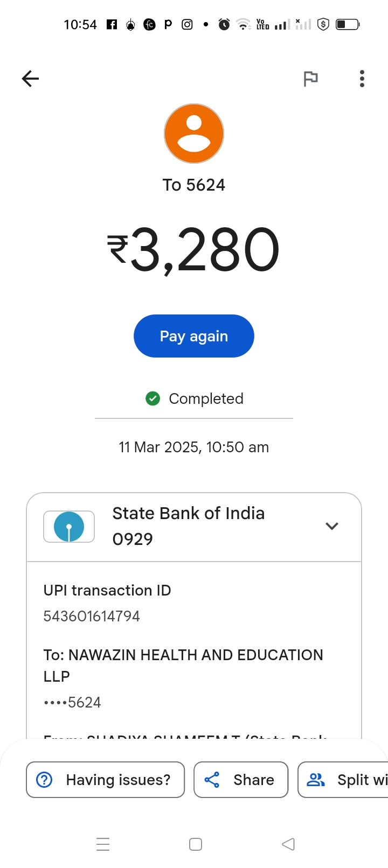Viewport: 388px width, 868px height.
Task: Tap the Android home square button
Action: click(x=196, y=844)
